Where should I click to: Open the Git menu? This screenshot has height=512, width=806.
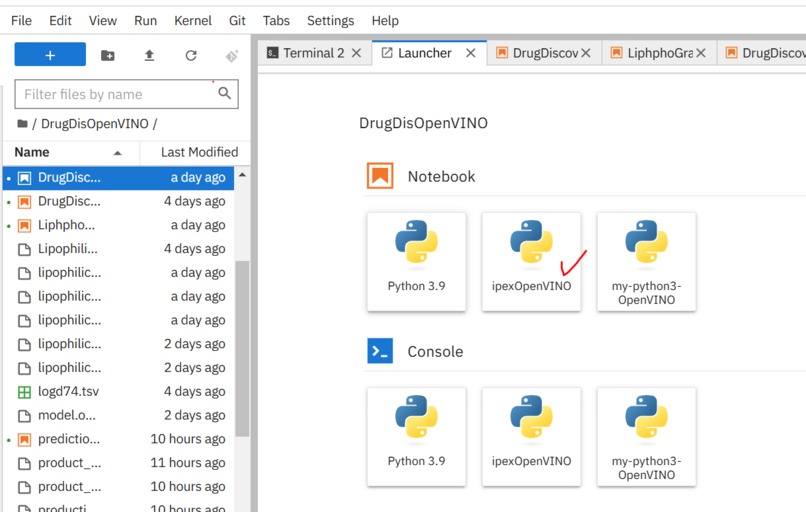(x=237, y=21)
